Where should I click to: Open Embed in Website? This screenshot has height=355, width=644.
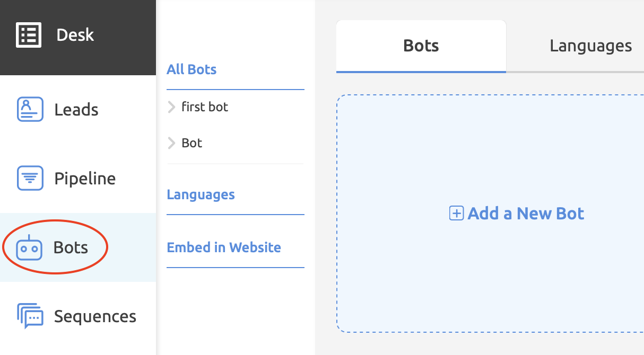[224, 247]
